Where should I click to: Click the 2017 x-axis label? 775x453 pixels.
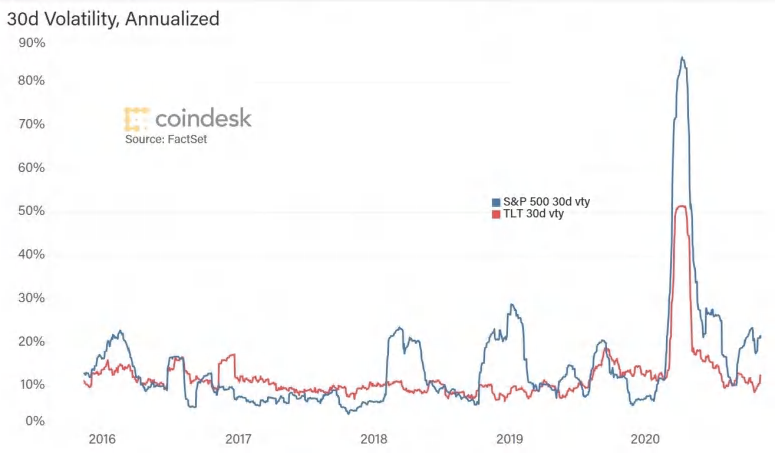[238, 439]
